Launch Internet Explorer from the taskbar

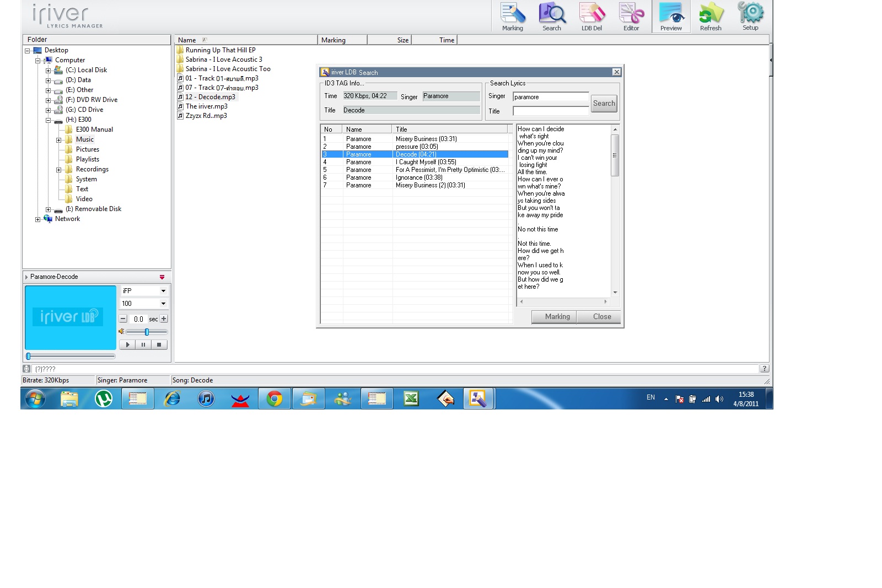173,398
